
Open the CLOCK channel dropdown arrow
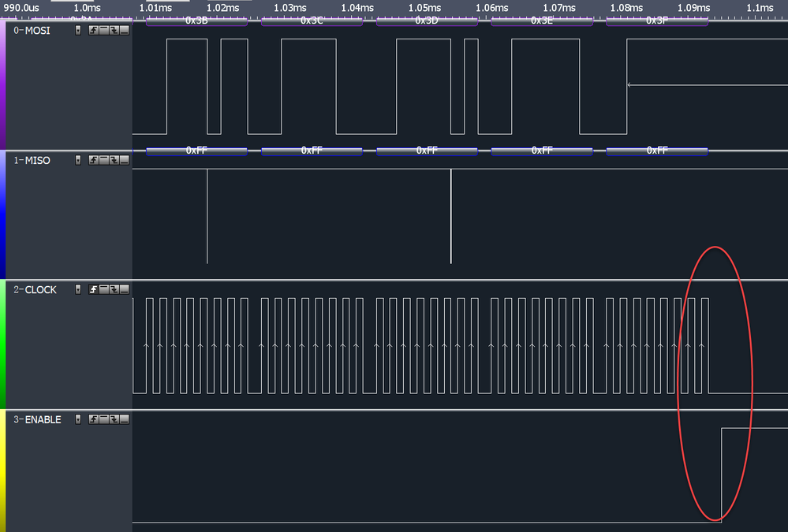[78, 289]
